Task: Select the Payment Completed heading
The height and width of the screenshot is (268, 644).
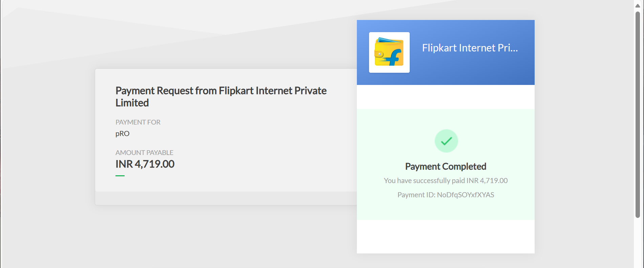Action: pyautogui.click(x=446, y=166)
